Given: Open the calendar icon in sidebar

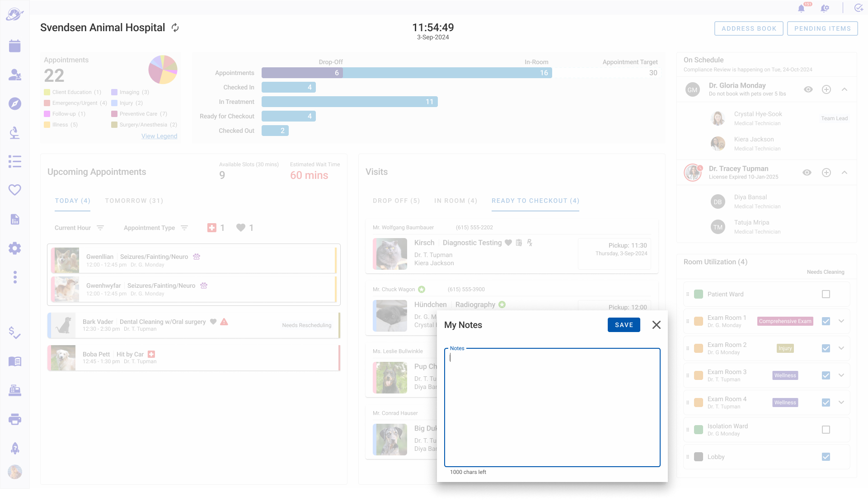Looking at the screenshot, I should click(x=14, y=46).
